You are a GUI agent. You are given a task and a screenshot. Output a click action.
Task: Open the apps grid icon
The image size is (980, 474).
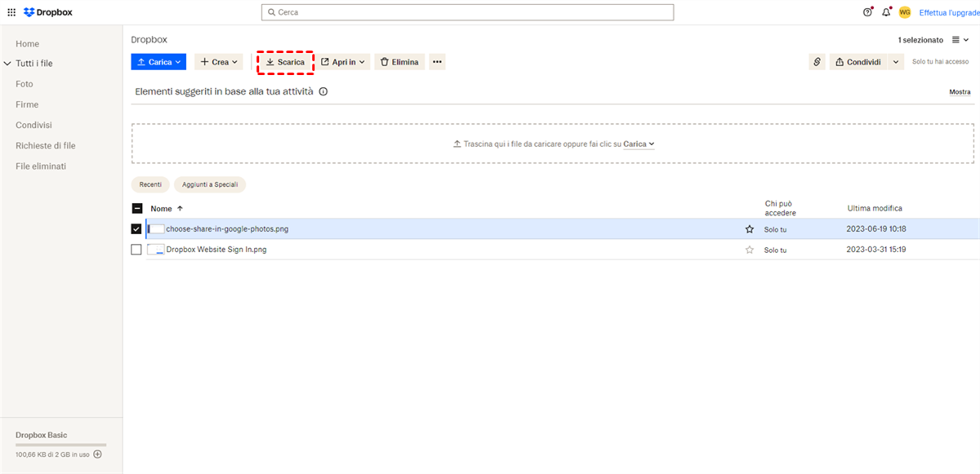[11, 12]
